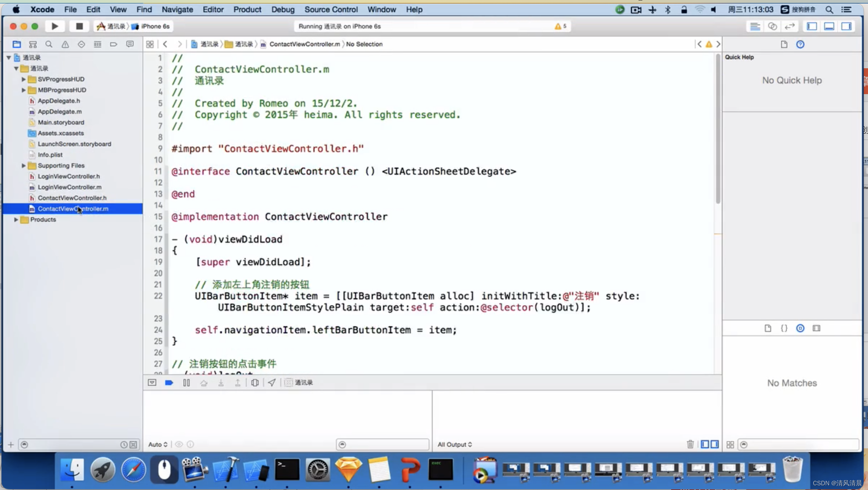
Task: Select the Version editor
Action: pyautogui.click(x=789, y=26)
